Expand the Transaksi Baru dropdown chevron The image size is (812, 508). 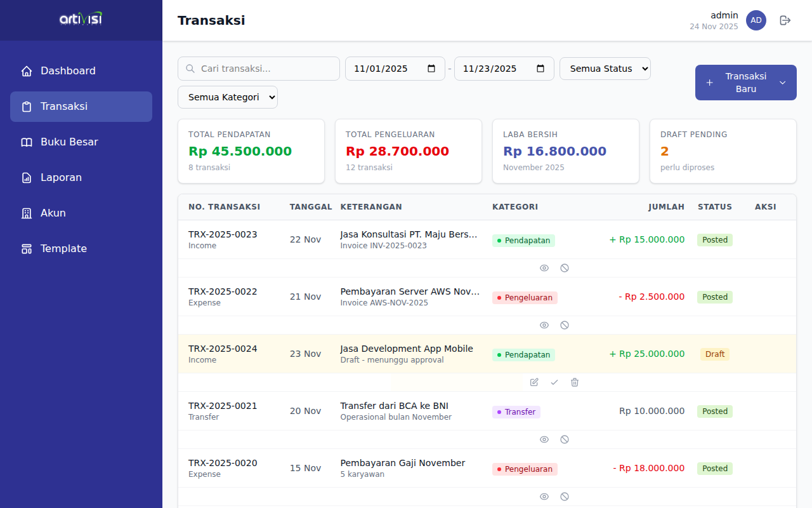click(x=781, y=83)
